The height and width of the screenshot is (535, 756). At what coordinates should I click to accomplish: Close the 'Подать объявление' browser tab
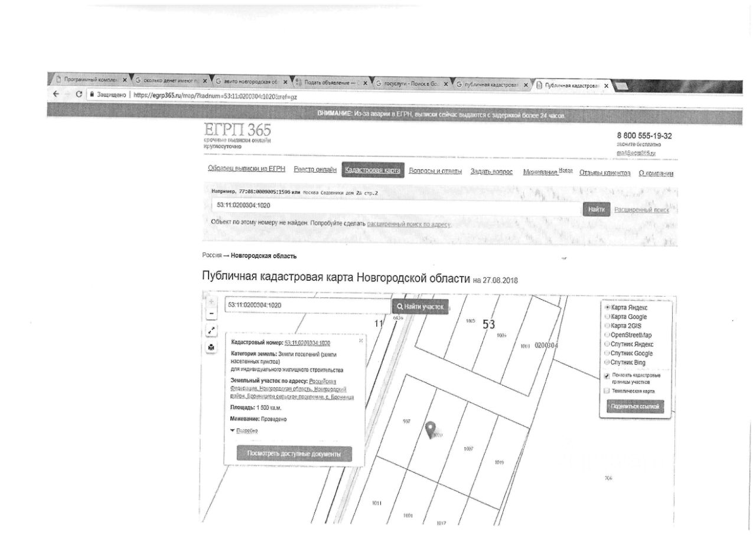pyautogui.click(x=365, y=83)
